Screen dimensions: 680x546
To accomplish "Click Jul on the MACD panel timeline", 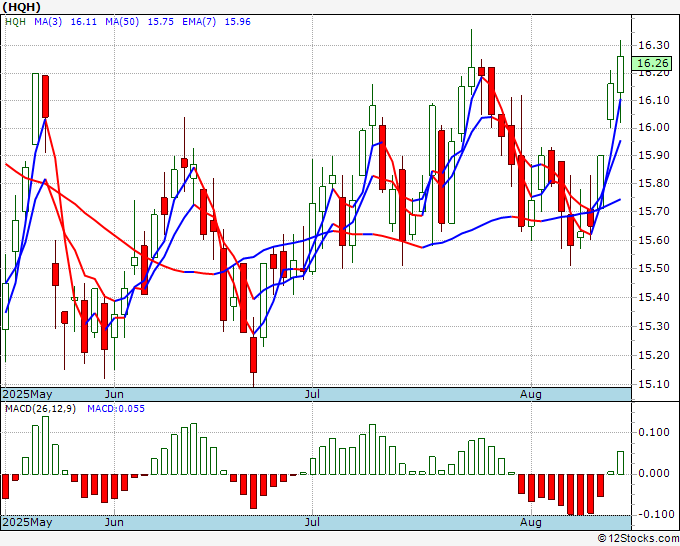I will (312, 522).
